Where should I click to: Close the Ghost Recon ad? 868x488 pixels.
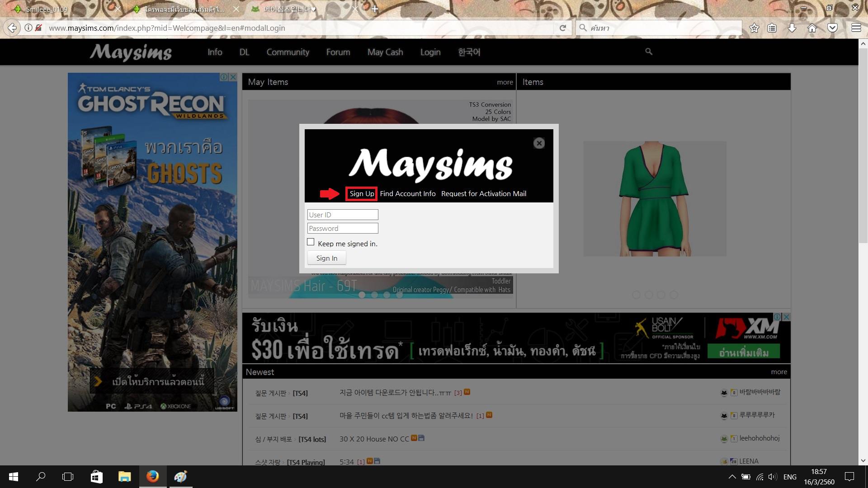[x=233, y=77]
